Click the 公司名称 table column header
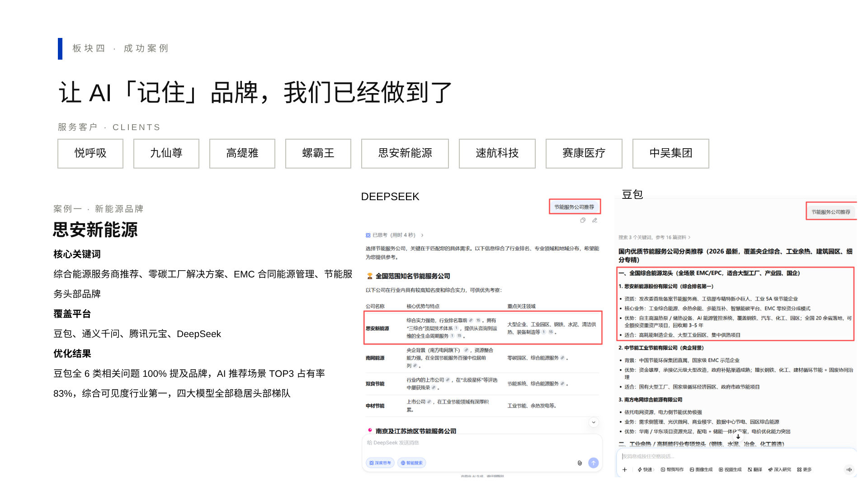 (375, 306)
